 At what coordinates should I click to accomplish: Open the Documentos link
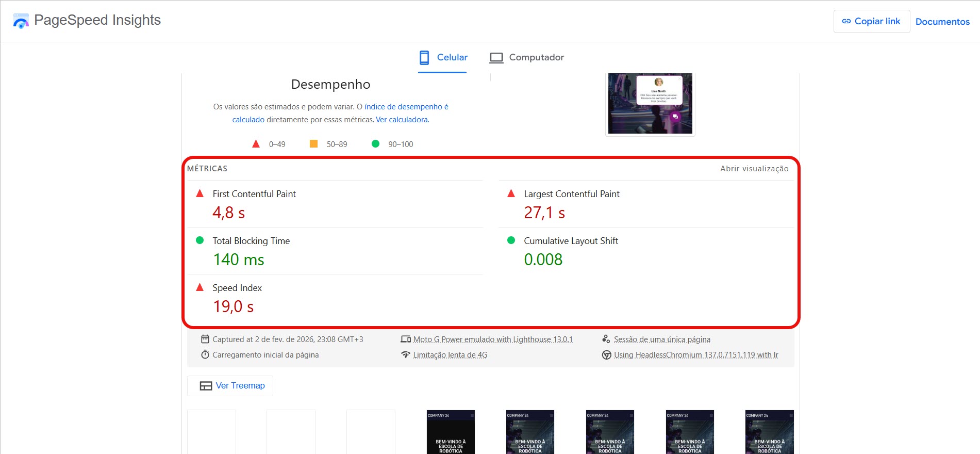[x=942, y=22]
